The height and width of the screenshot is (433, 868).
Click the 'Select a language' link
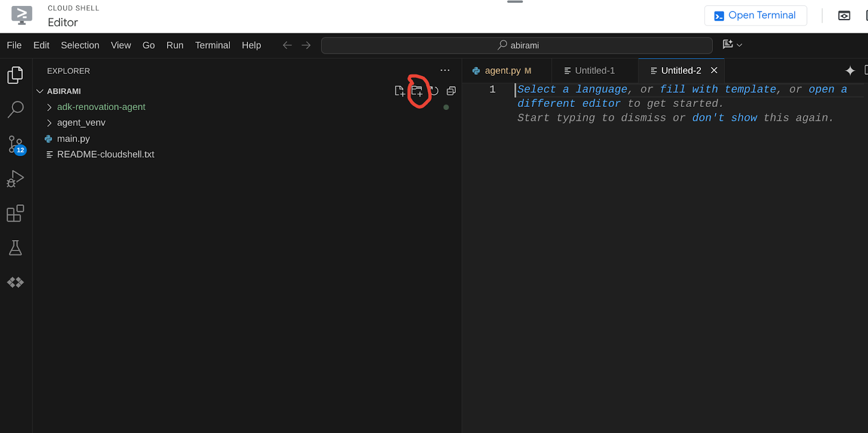pos(572,89)
